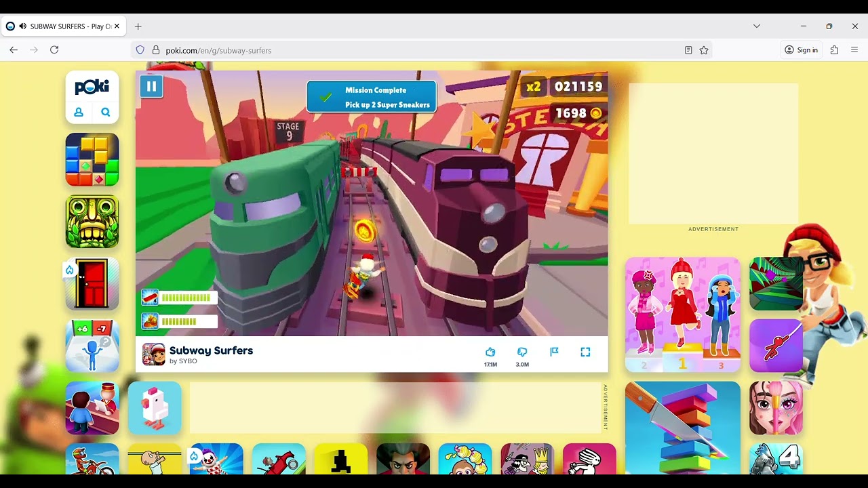Open the clown game thumbnail
The image size is (868, 488).
point(216,459)
